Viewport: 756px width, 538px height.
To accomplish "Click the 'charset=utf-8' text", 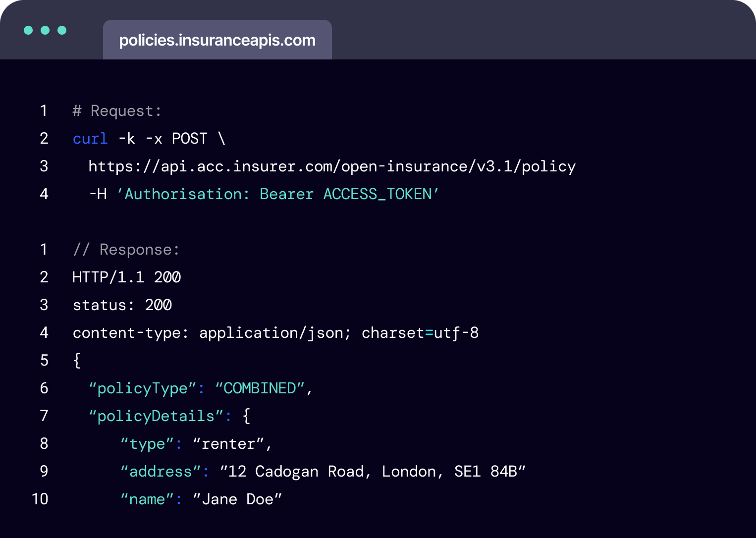I will click(x=420, y=333).
